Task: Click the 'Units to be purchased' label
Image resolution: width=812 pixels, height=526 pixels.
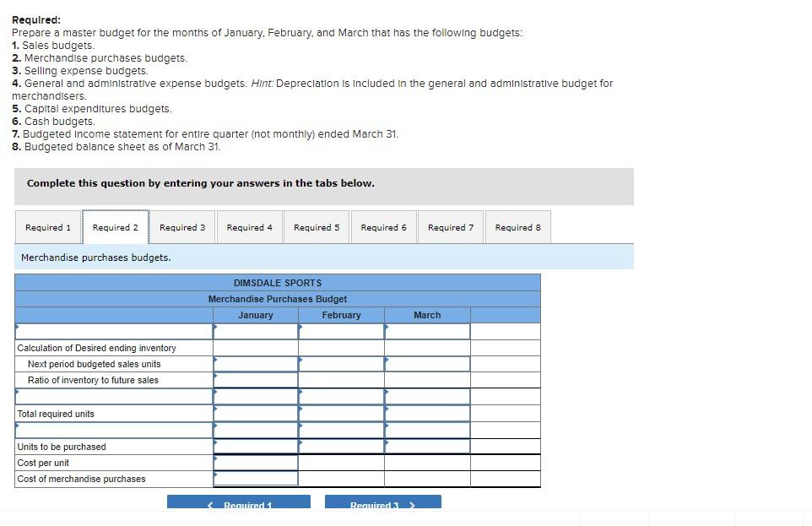Action: [62, 446]
